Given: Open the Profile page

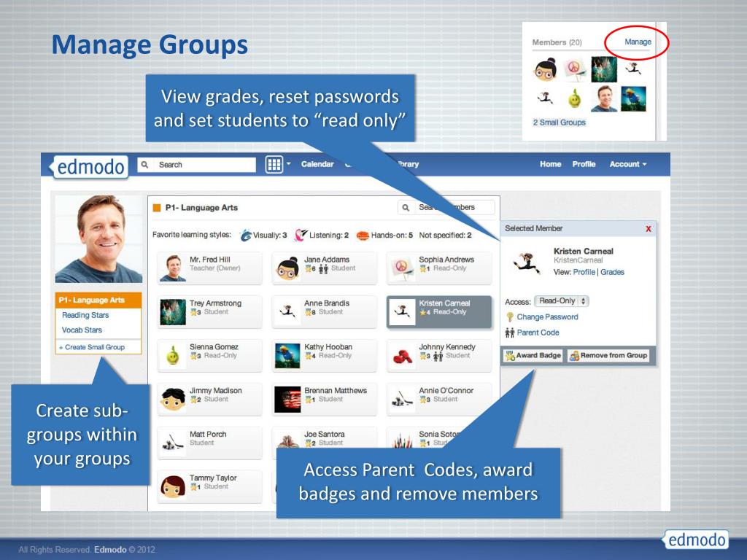Looking at the screenshot, I should (584, 164).
